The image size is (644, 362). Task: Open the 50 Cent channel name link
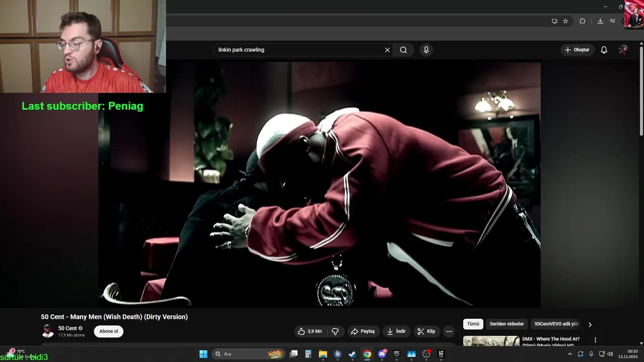click(x=67, y=328)
